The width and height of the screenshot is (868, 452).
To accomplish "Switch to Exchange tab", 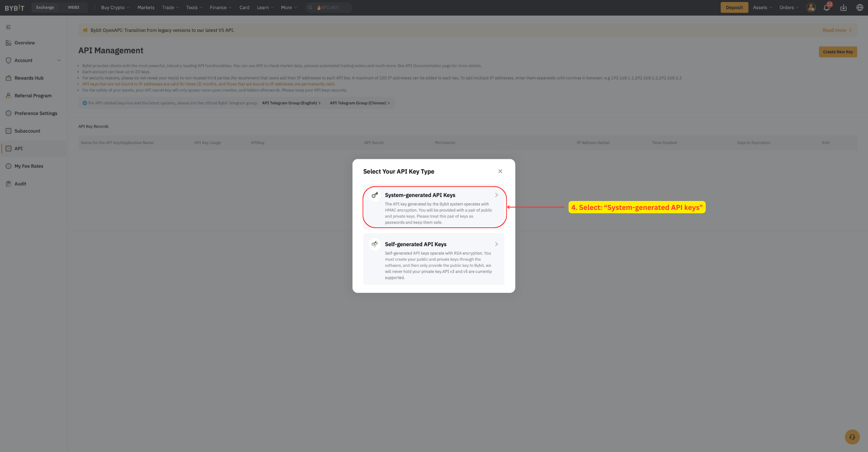I will point(45,8).
